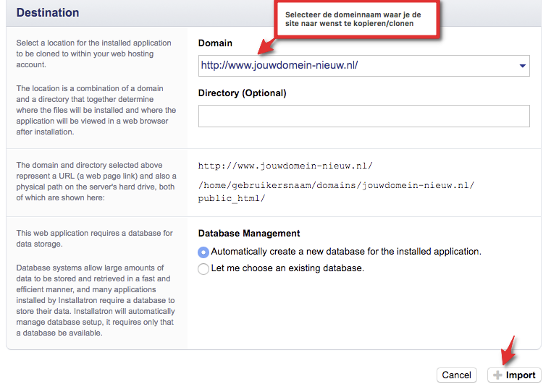Click the /home/gebruikersnaam server path text
Viewport: 551px width, 392px height.
(336, 185)
